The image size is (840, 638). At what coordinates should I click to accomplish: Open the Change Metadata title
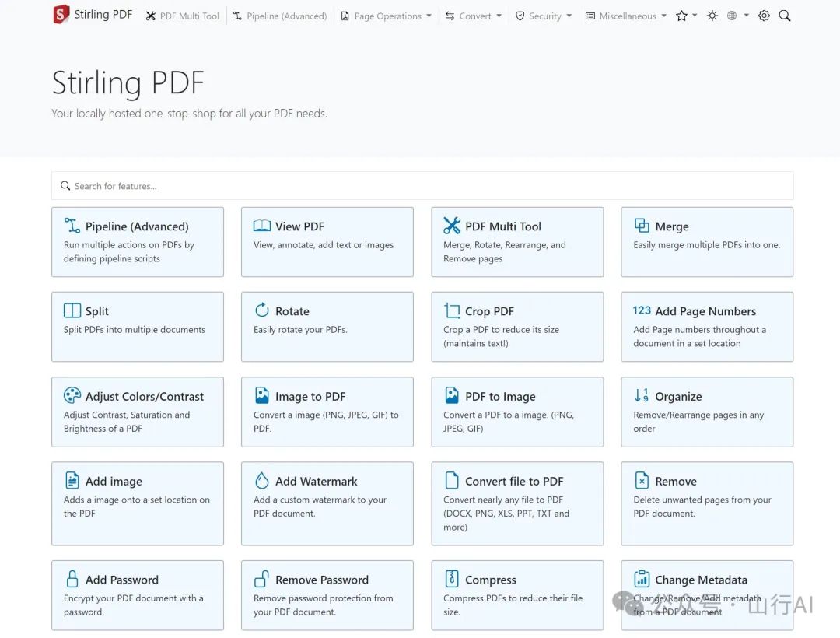(x=701, y=580)
